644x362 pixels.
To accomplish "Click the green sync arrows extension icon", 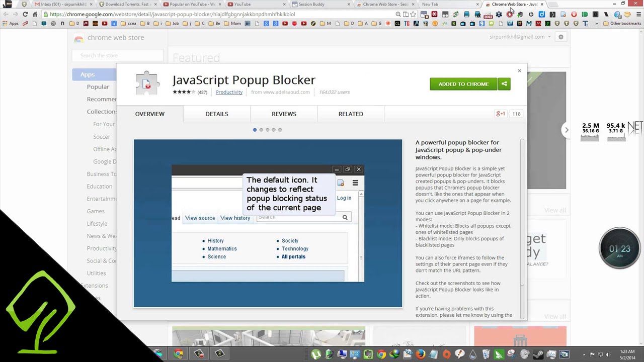I will [456, 14].
